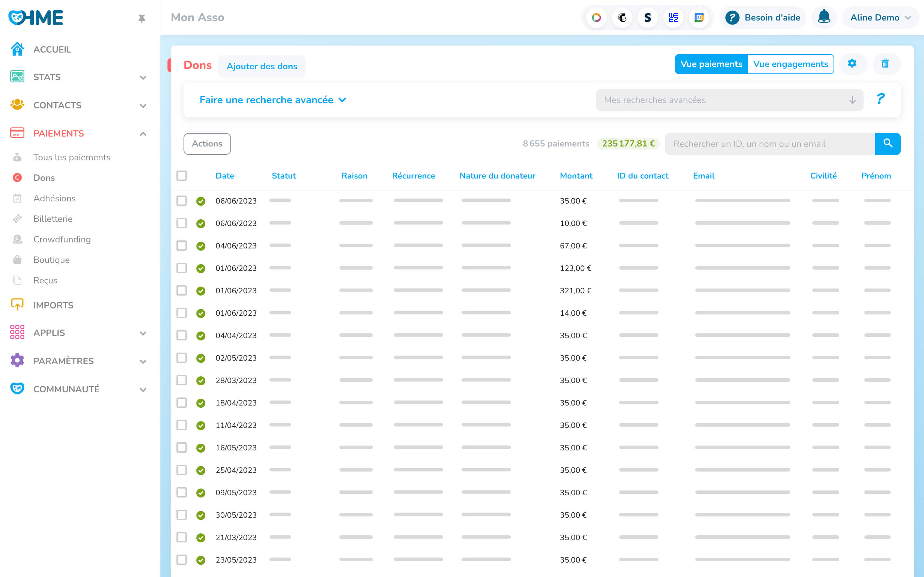Tick the select-all checkbox in table header

point(181,176)
